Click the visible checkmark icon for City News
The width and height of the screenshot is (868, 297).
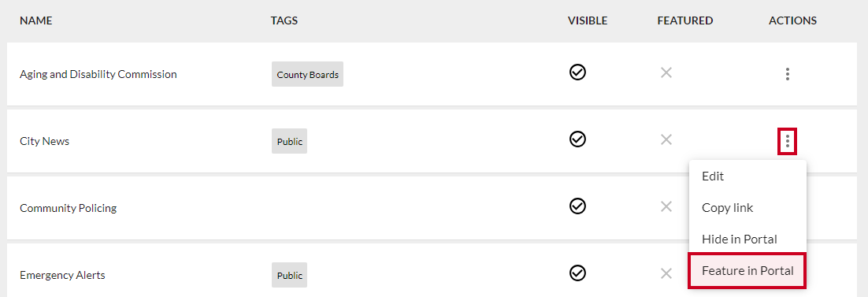click(577, 139)
